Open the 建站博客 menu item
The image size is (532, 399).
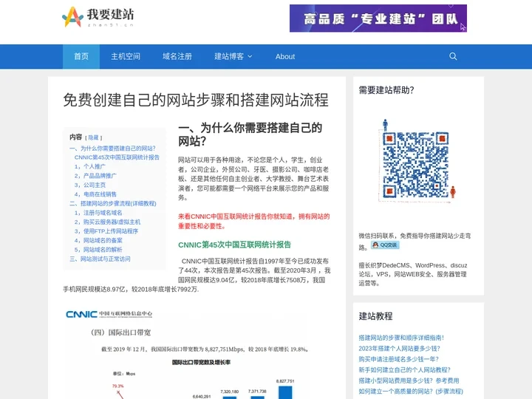coord(229,56)
